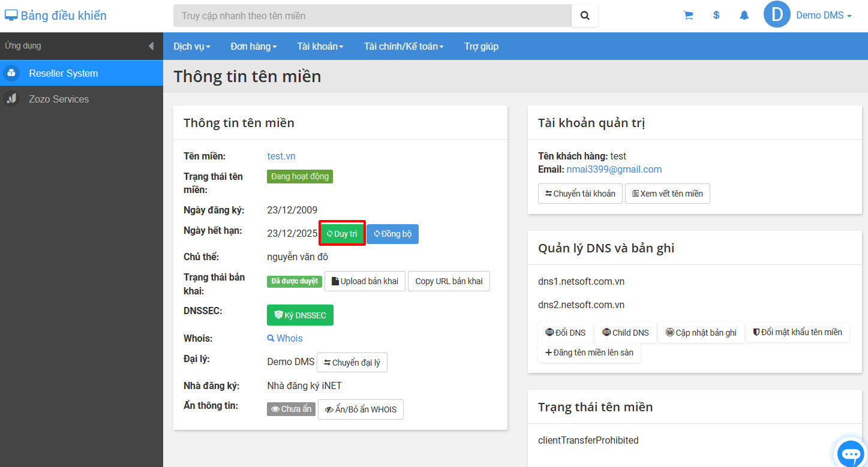Click the Xem vết tên miền button
Screen dimensions: 868x467
668,194
